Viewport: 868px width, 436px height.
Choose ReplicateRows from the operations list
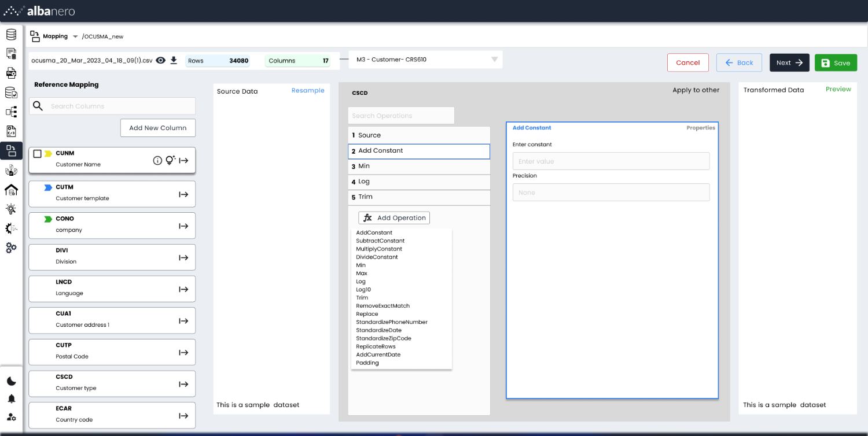[x=376, y=346]
